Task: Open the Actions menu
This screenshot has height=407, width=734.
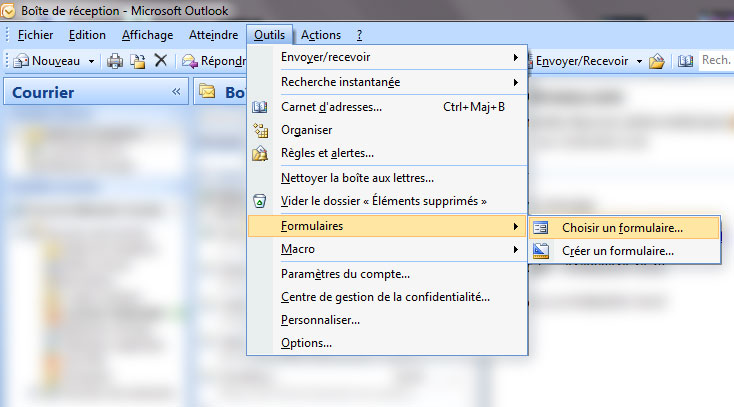Action: (x=321, y=35)
